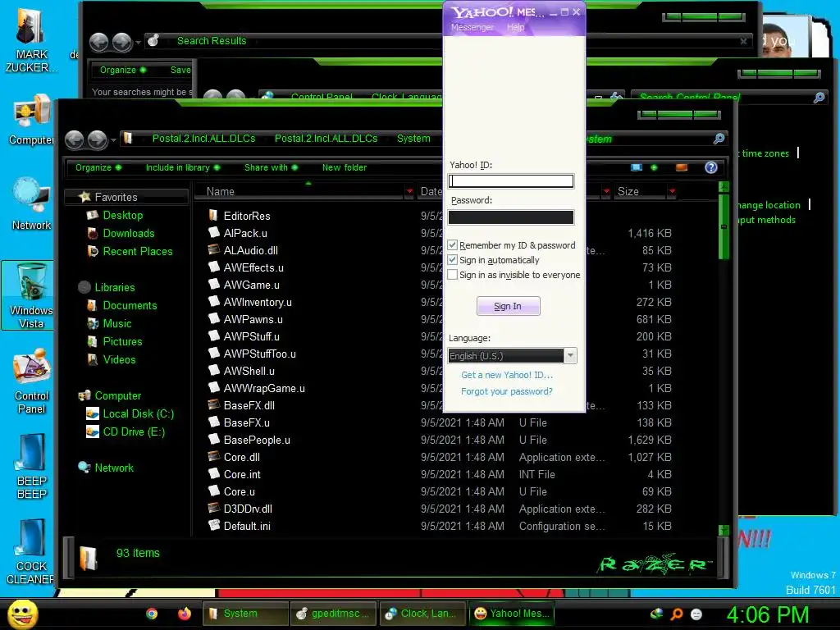Switch to System taskbar button
Image resolution: width=840 pixels, height=630 pixels.
point(245,614)
